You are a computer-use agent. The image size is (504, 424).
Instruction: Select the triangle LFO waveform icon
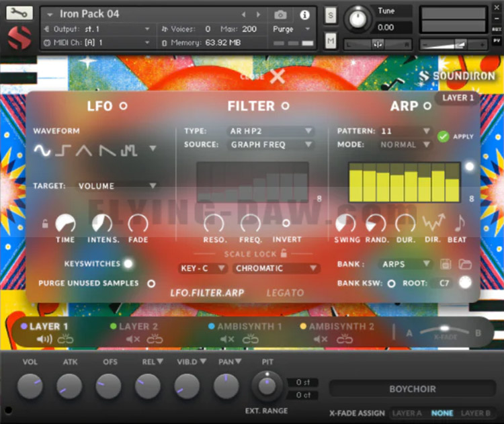pyautogui.click(x=84, y=151)
